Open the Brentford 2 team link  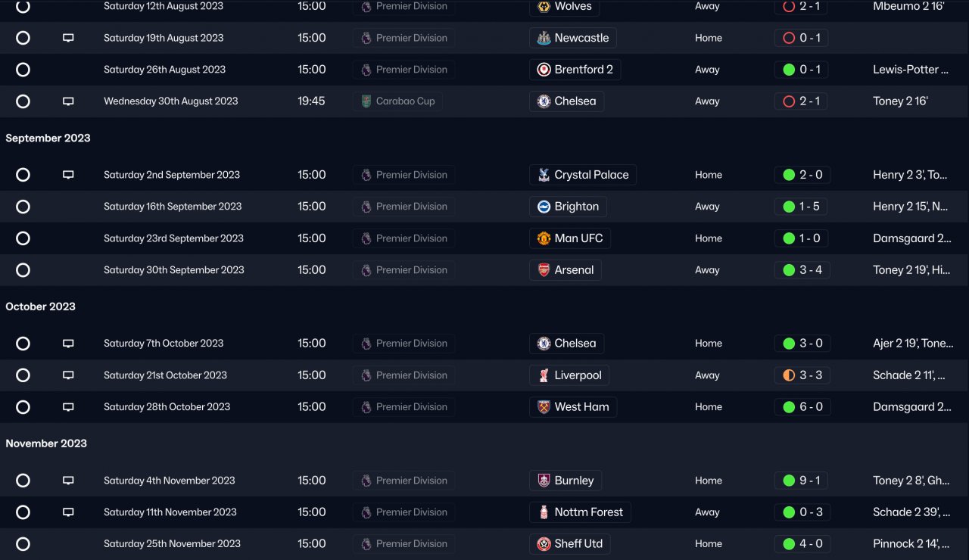click(x=583, y=70)
